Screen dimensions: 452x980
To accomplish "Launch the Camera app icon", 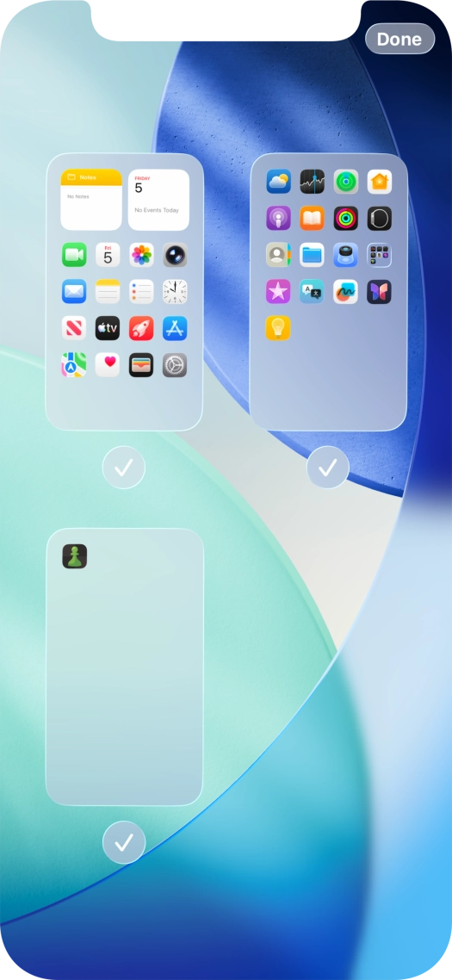I will [175, 255].
